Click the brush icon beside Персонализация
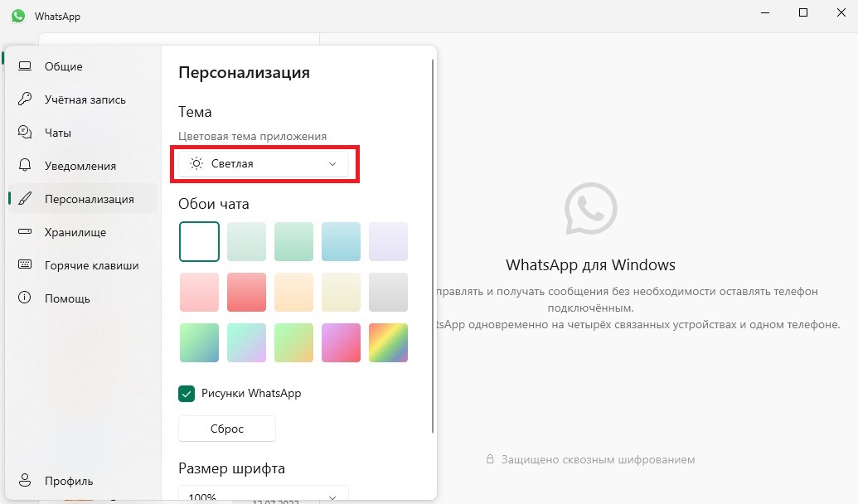Viewport: 858px width, 504px height. pyautogui.click(x=25, y=199)
